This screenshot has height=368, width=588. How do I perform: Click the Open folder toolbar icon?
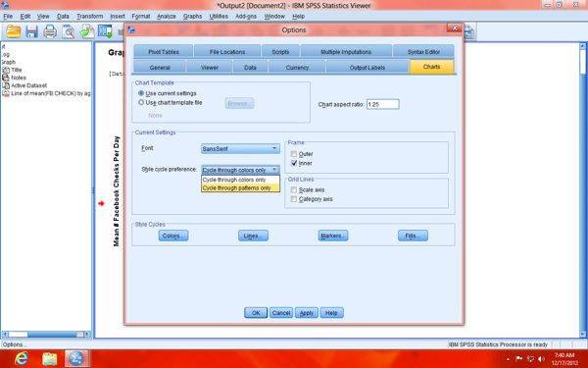pyautogui.click(x=13, y=31)
